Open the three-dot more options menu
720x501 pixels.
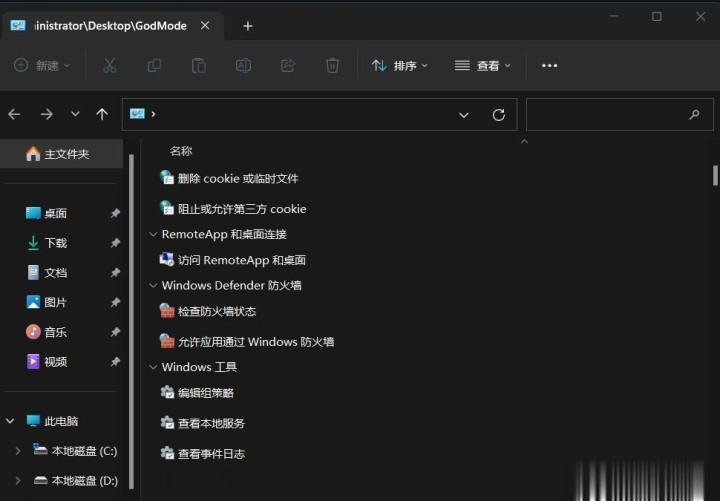pos(549,65)
